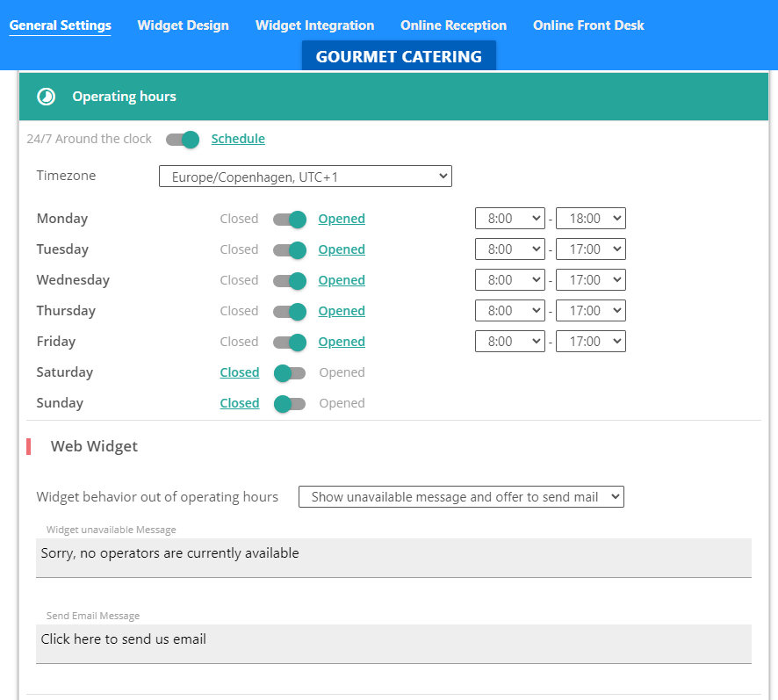Expand widget behavior out of hours dropdown
Viewport: 778px width, 700px height.
tap(461, 497)
